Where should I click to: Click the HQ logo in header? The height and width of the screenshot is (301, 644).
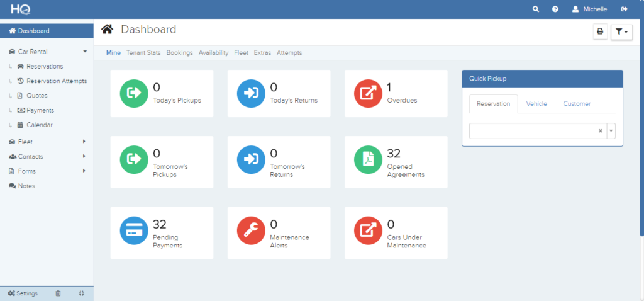(x=21, y=9)
